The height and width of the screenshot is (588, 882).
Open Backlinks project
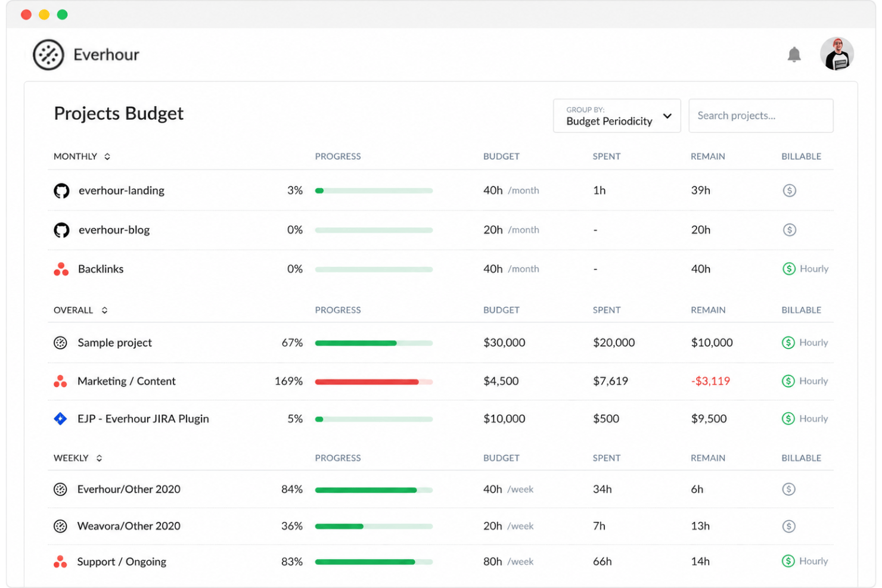101,269
